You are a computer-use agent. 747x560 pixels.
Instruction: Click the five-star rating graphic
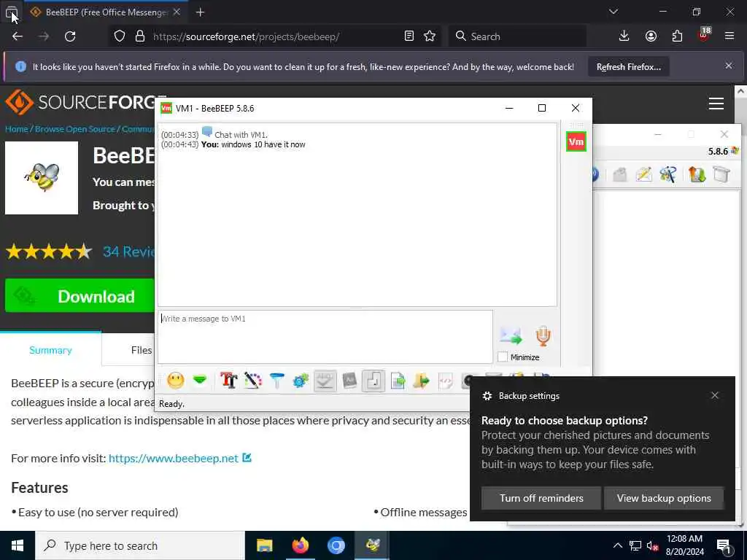pos(49,252)
